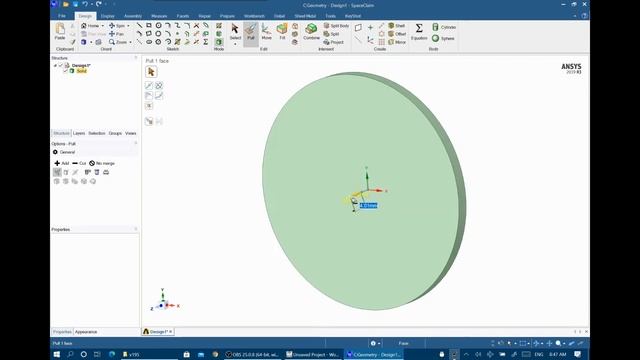This screenshot has height=360, width=640.
Task: Choose the Move tool
Action: pyautogui.click(x=267, y=32)
